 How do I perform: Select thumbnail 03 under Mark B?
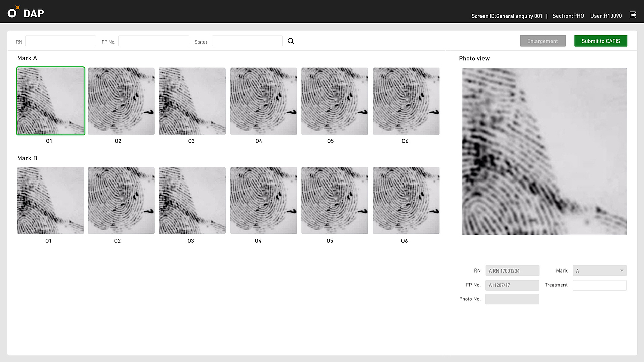pos(192,200)
